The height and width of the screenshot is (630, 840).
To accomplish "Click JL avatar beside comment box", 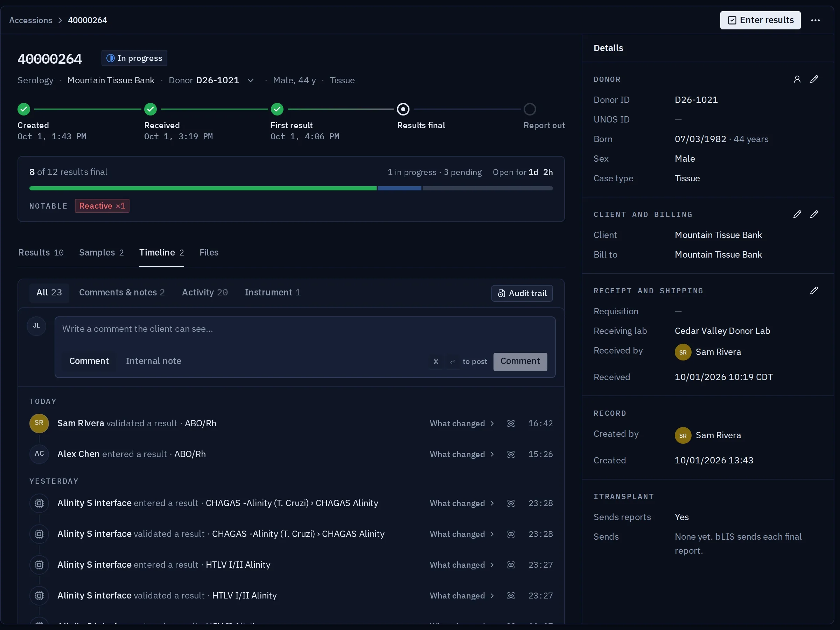I will tap(36, 326).
